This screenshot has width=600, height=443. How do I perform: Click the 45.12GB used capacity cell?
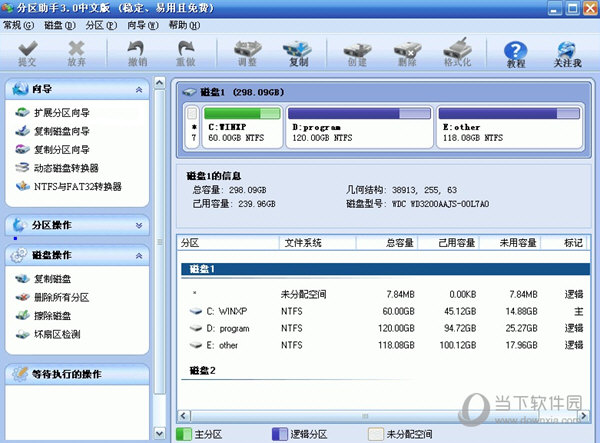pos(460,311)
